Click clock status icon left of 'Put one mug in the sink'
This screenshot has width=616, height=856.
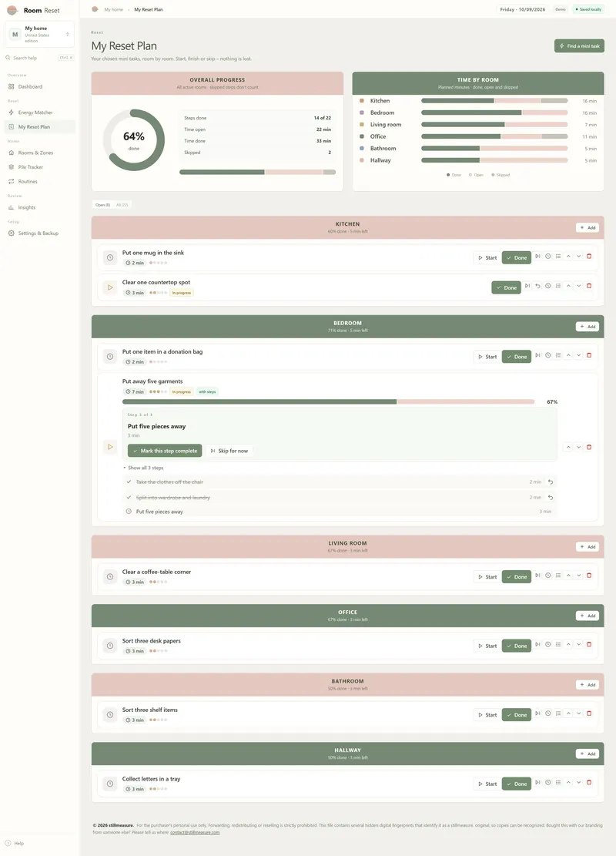point(110,257)
